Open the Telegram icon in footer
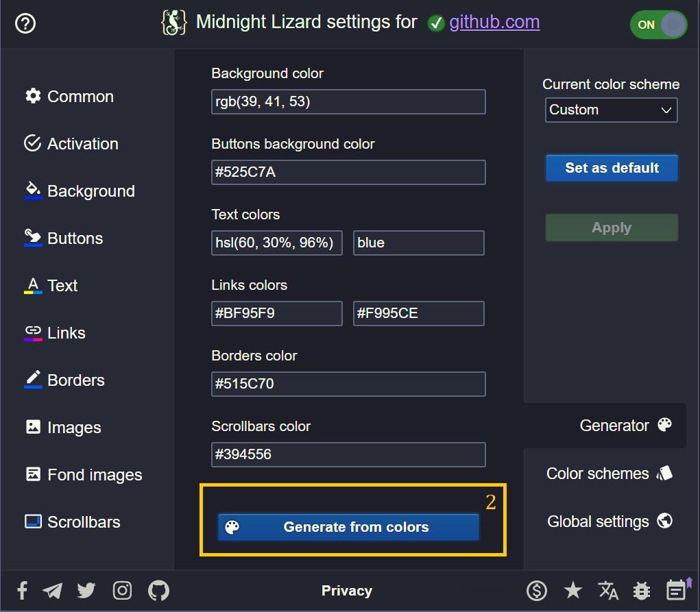 tap(53, 591)
